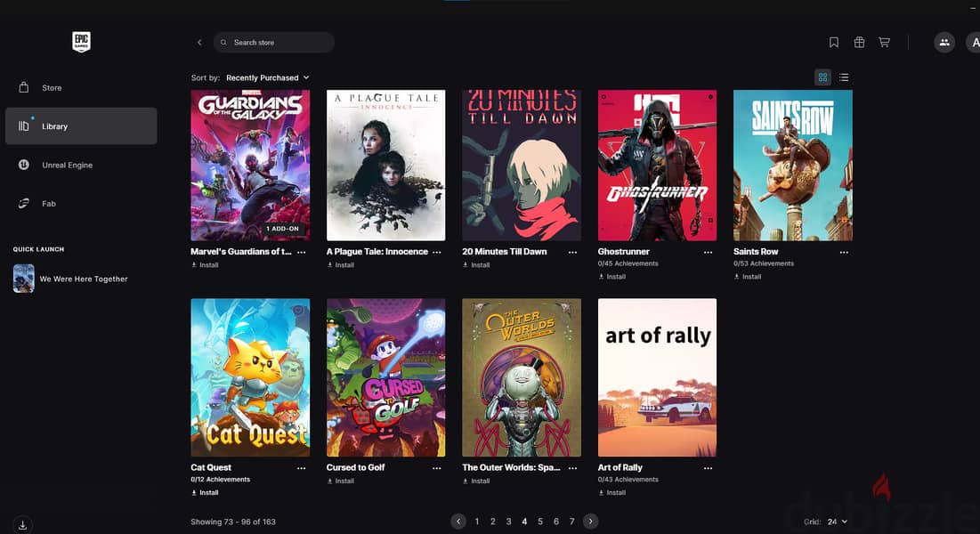
Task: Launch We Were Here Together from Quick Launch
Action: [81, 279]
